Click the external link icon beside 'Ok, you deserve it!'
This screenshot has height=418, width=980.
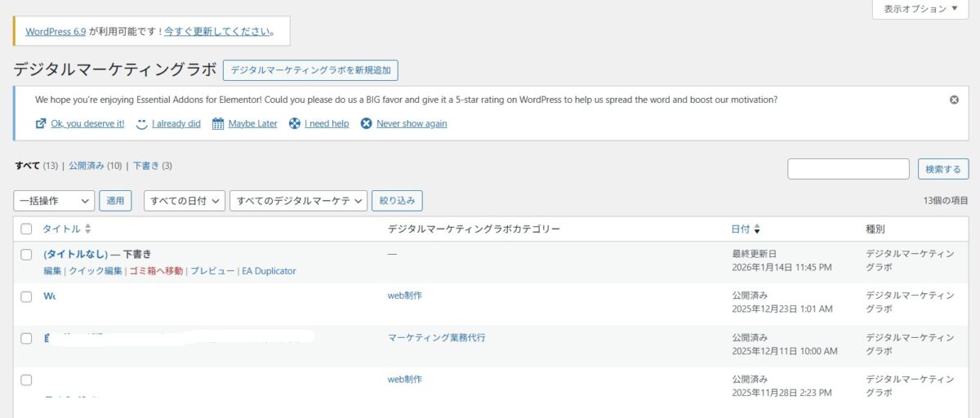(x=41, y=124)
